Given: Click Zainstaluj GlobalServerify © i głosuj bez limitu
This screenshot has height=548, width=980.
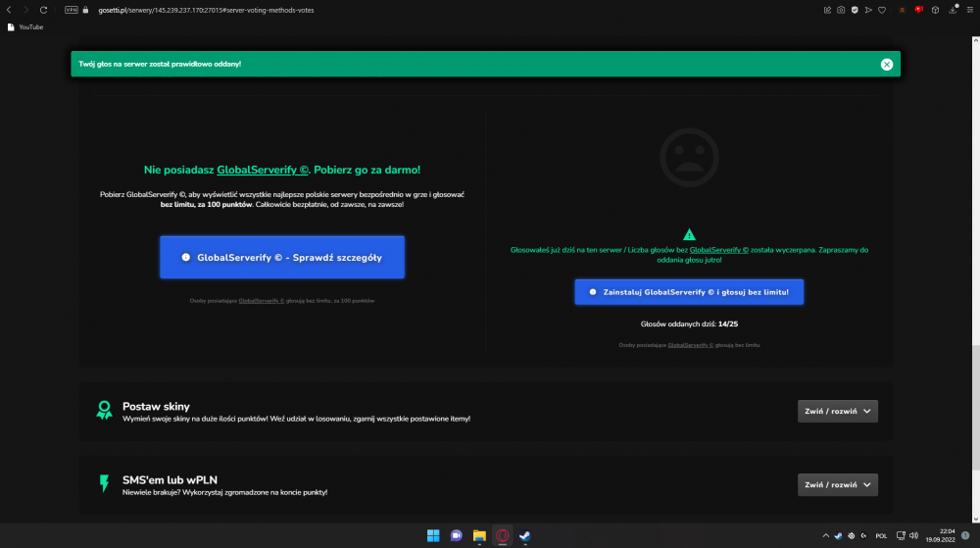Looking at the screenshot, I should point(689,292).
